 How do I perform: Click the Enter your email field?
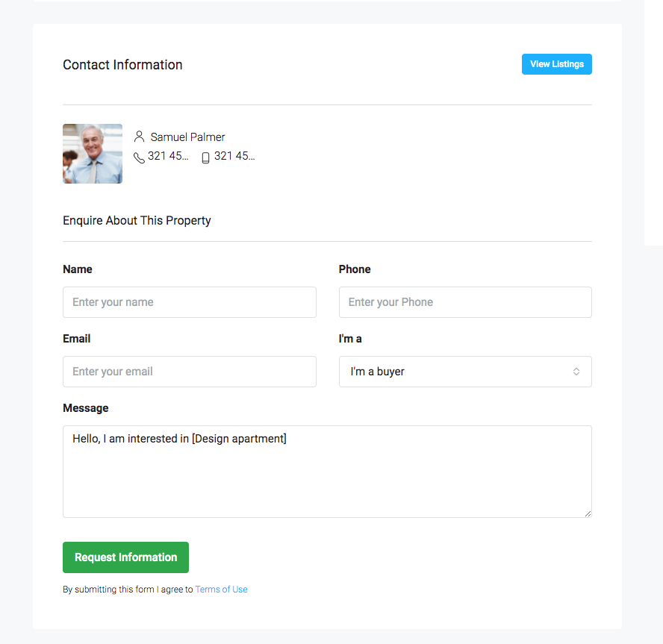[x=190, y=372]
